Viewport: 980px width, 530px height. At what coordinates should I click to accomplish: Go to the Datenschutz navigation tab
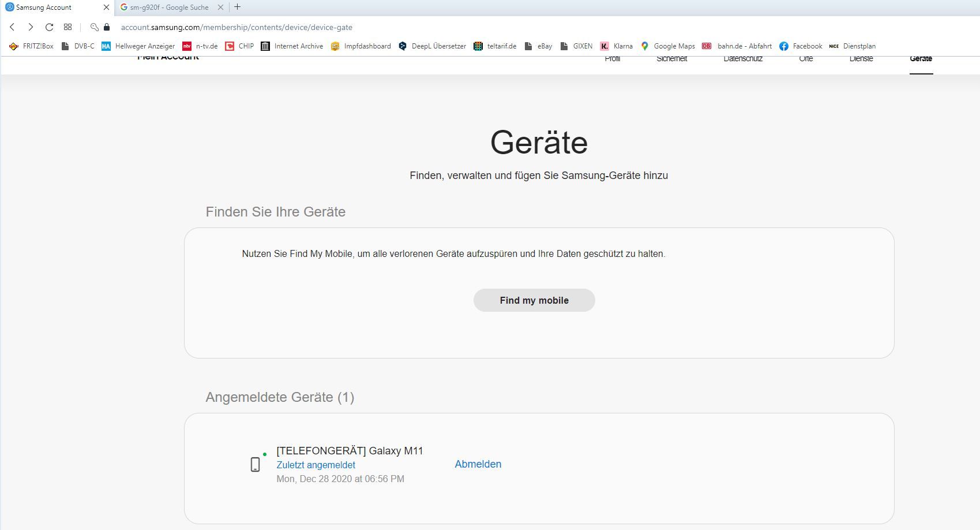click(x=743, y=59)
